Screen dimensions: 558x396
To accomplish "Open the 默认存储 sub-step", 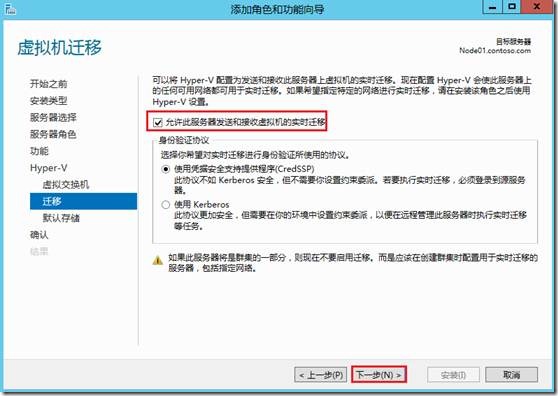I will click(61, 218).
